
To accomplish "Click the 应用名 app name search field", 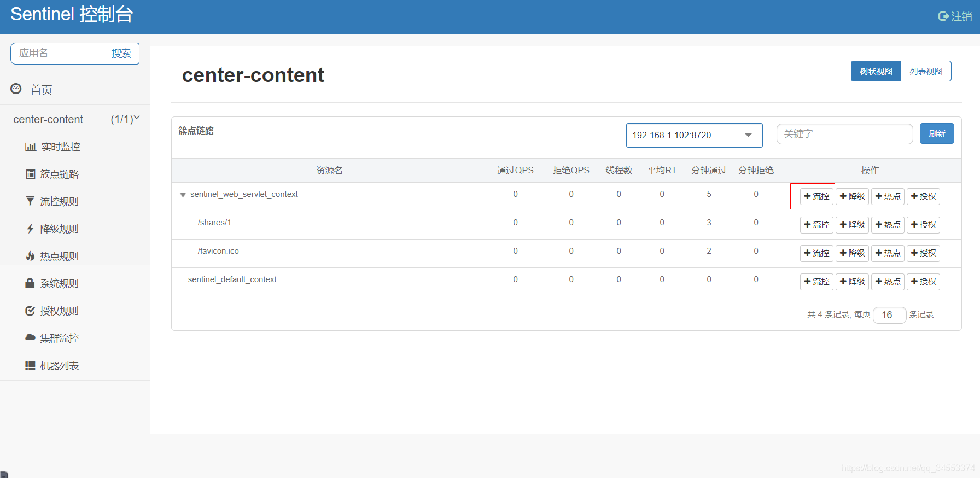I will point(57,54).
